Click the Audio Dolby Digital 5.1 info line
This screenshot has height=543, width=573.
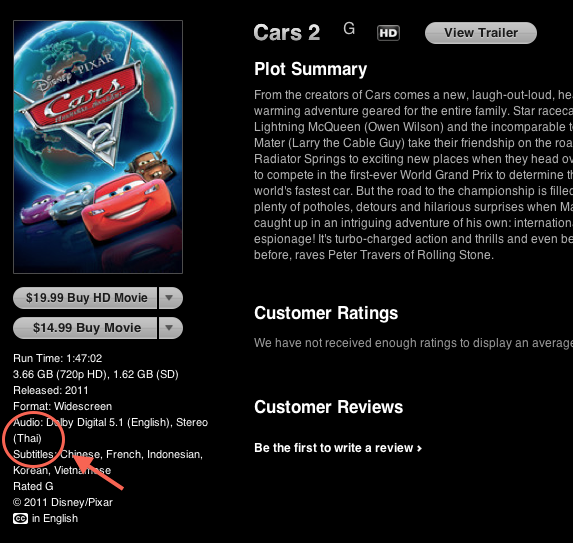pyautogui.click(x=110, y=430)
